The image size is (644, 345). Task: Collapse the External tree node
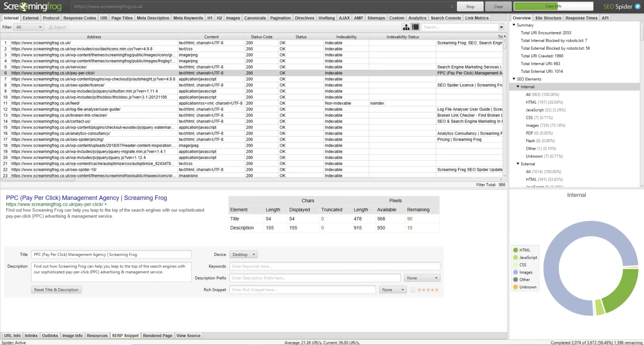518,164
